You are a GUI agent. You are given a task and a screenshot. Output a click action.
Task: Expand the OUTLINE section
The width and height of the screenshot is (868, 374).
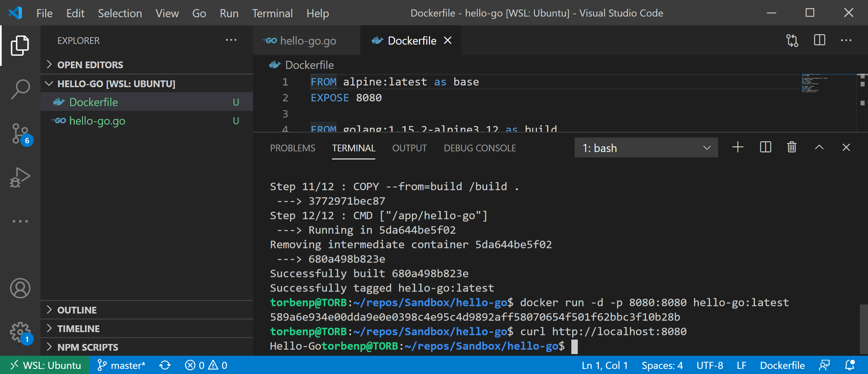click(x=77, y=309)
